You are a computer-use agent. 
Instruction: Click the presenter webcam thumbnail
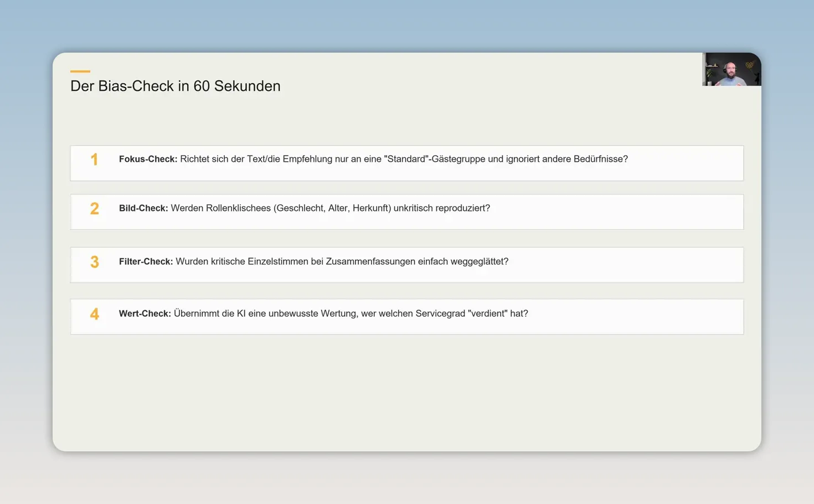click(x=731, y=69)
